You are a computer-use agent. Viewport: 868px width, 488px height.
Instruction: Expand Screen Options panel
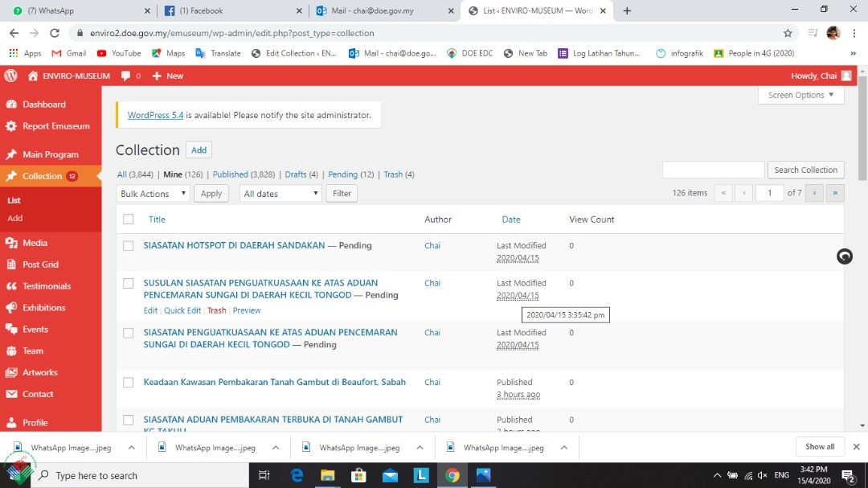click(800, 95)
